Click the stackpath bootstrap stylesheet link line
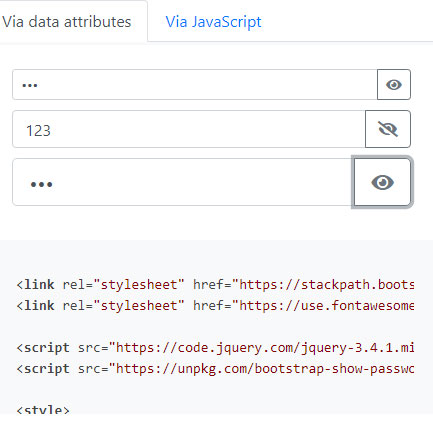This screenshot has width=433, height=433. coord(215,285)
